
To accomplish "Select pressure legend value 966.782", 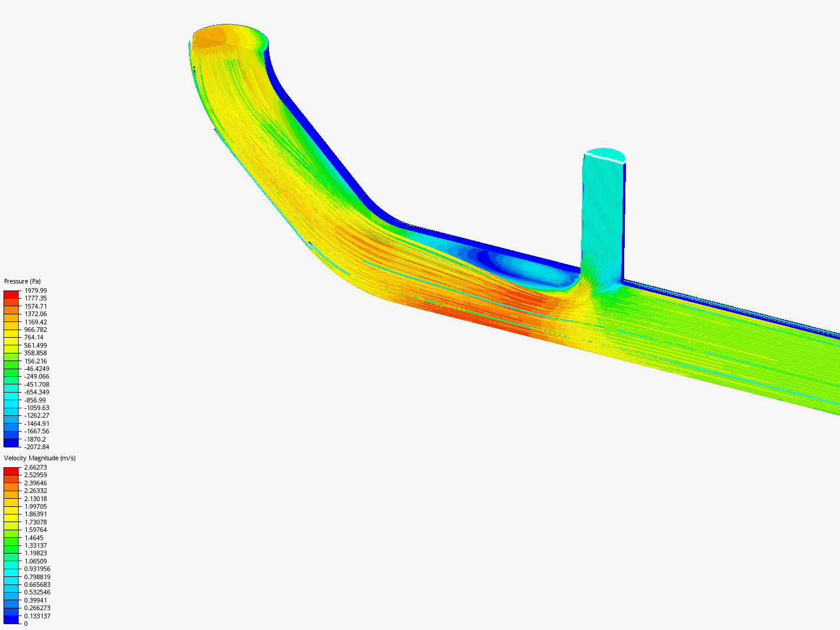I will point(36,330).
